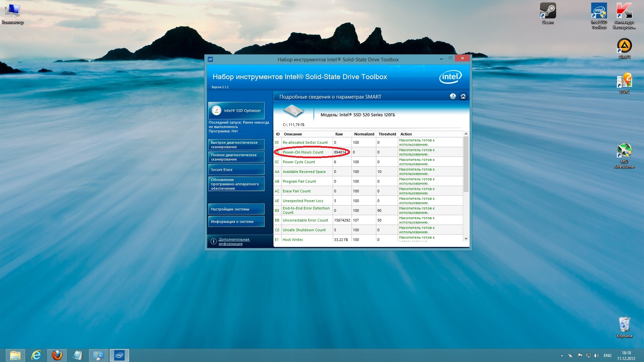Open the volume speaker tray icon
Screen dimensions: 644x362
point(596,356)
